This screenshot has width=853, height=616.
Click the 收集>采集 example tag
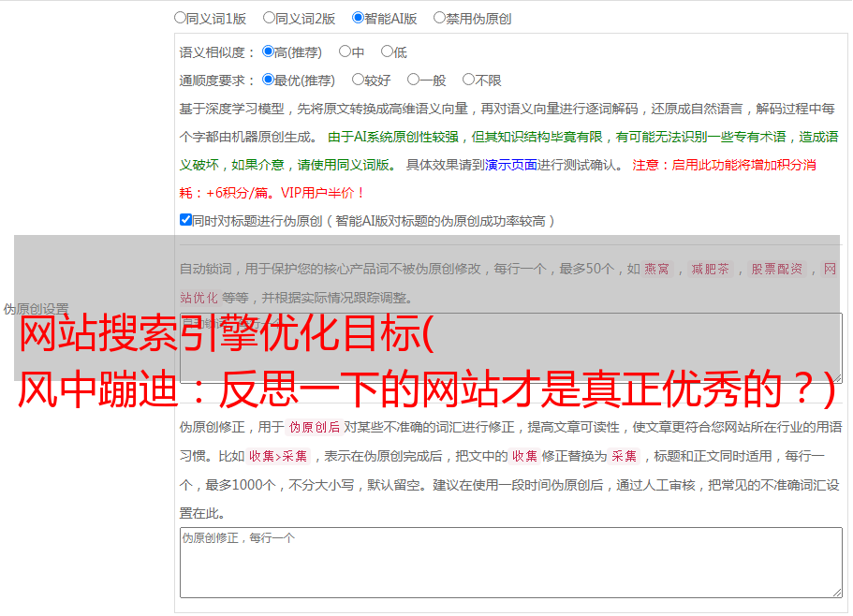click(278, 456)
